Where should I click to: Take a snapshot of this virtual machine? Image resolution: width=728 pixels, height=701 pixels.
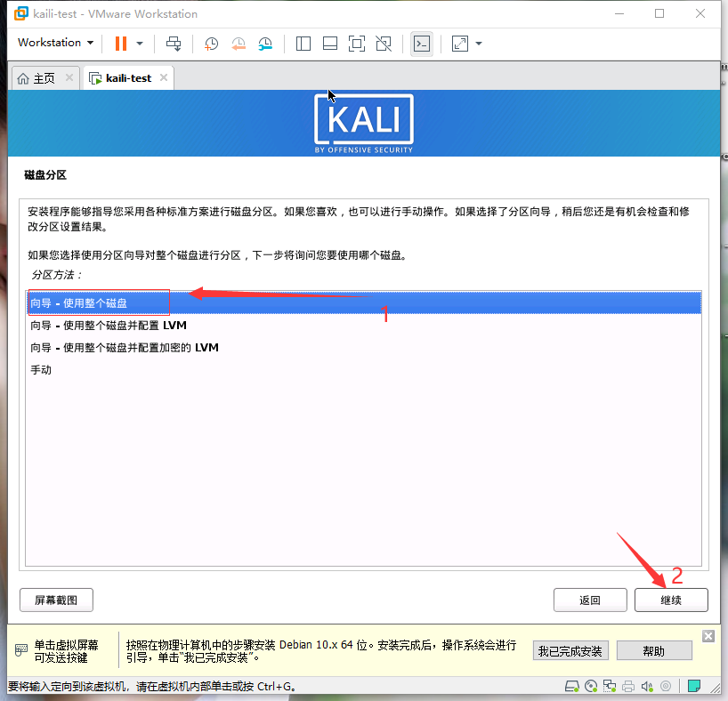click(x=211, y=44)
